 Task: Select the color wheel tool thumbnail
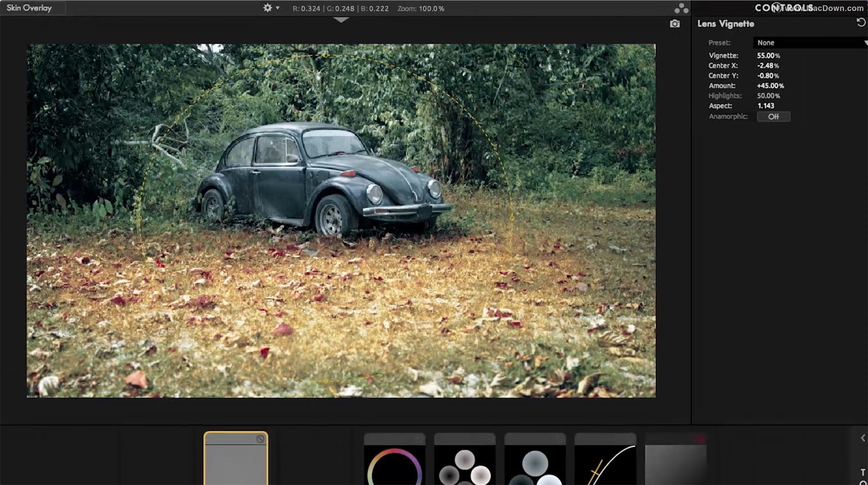(x=395, y=465)
